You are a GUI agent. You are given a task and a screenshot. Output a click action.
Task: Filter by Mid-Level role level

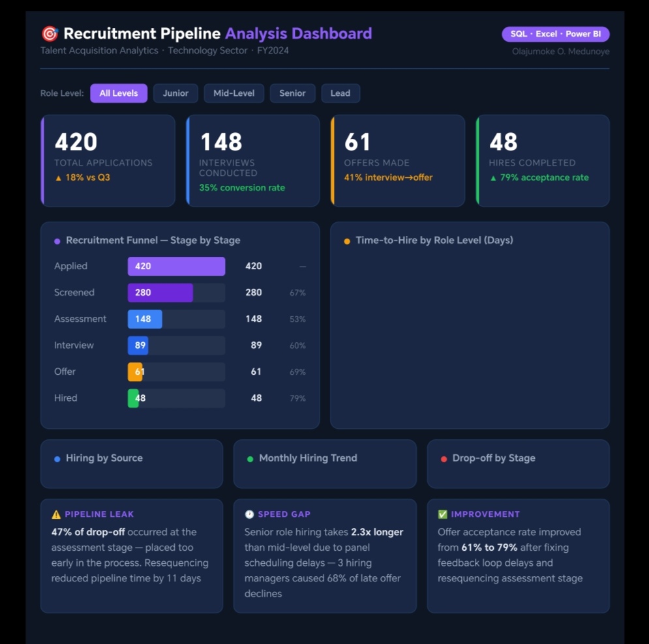click(x=234, y=93)
